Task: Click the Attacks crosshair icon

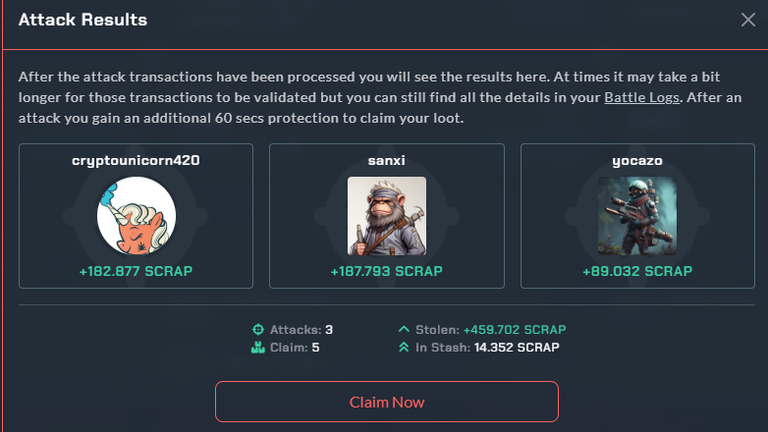Action: (x=258, y=330)
